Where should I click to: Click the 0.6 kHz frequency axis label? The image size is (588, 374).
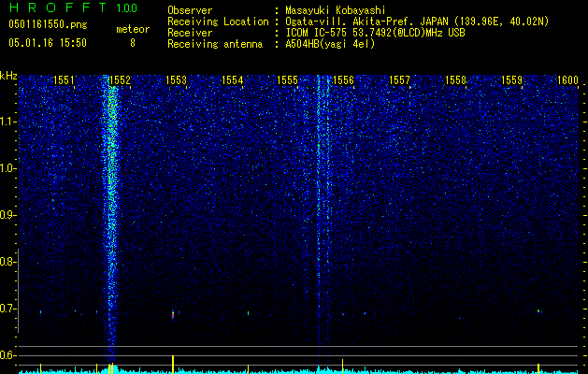pyautogui.click(x=7, y=355)
